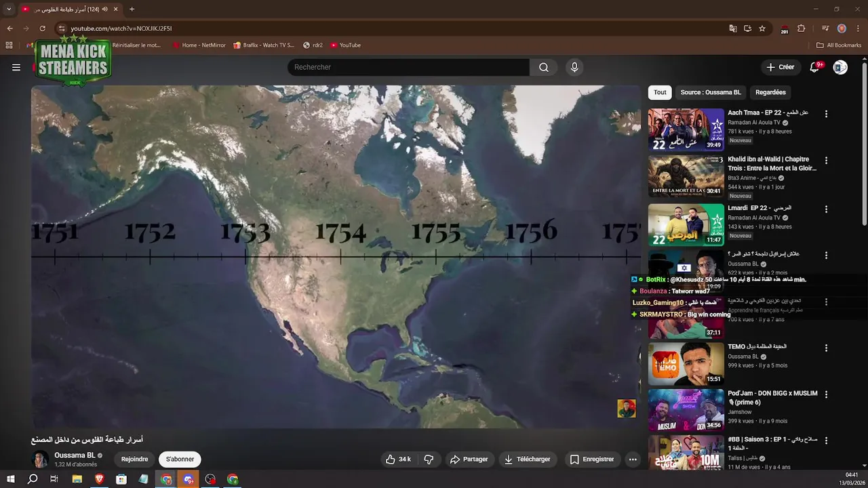The width and height of the screenshot is (868, 488).
Task: Open browser extensions puzzle icon
Action: [x=801, y=28]
